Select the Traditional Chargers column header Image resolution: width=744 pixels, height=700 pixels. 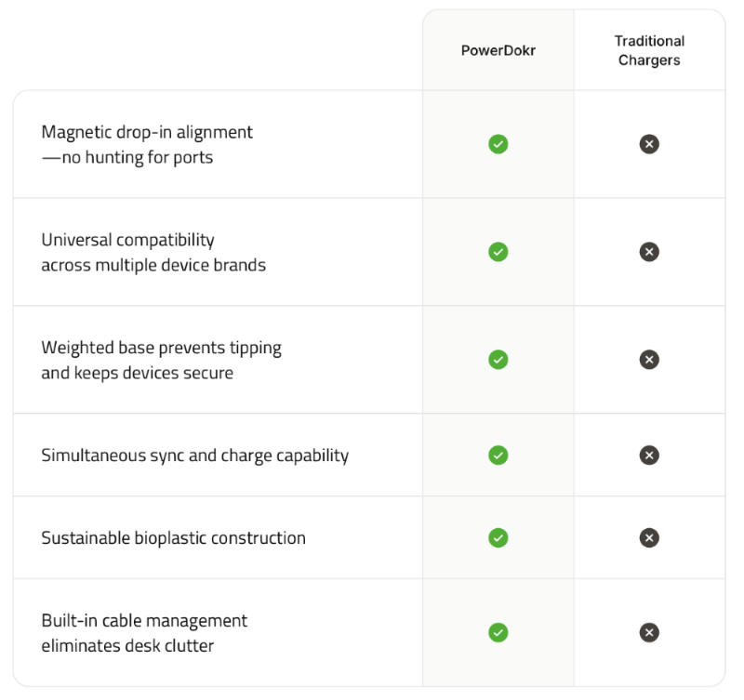pyautogui.click(x=649, y=50)
